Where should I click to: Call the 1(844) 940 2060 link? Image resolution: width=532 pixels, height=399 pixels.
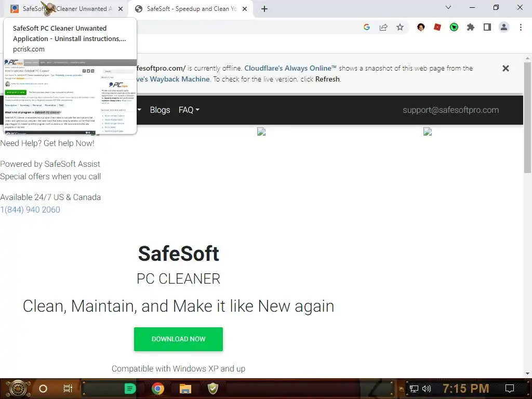(x=30, y=210)
